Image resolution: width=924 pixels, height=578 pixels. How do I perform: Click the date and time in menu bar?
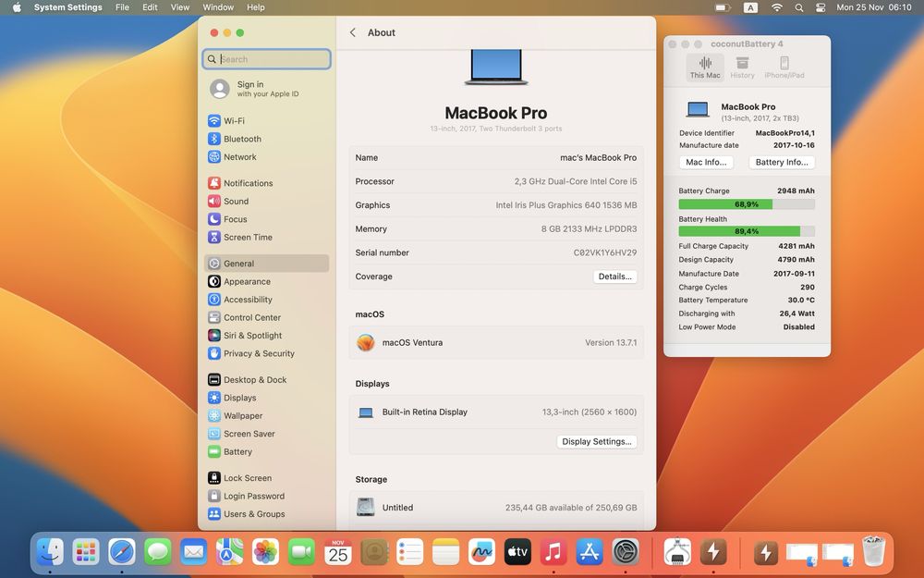pos(874,7)
